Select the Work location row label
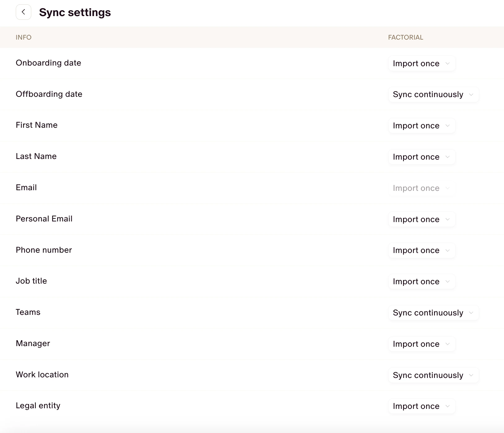Viewport: 504px width, 433px height. coord(42,374)
